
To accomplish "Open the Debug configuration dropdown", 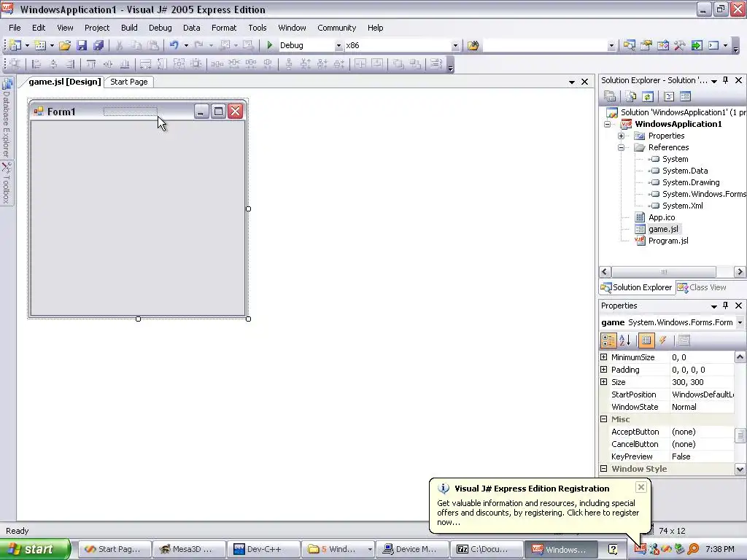I will pyautogui.click(x=338, y=46).
